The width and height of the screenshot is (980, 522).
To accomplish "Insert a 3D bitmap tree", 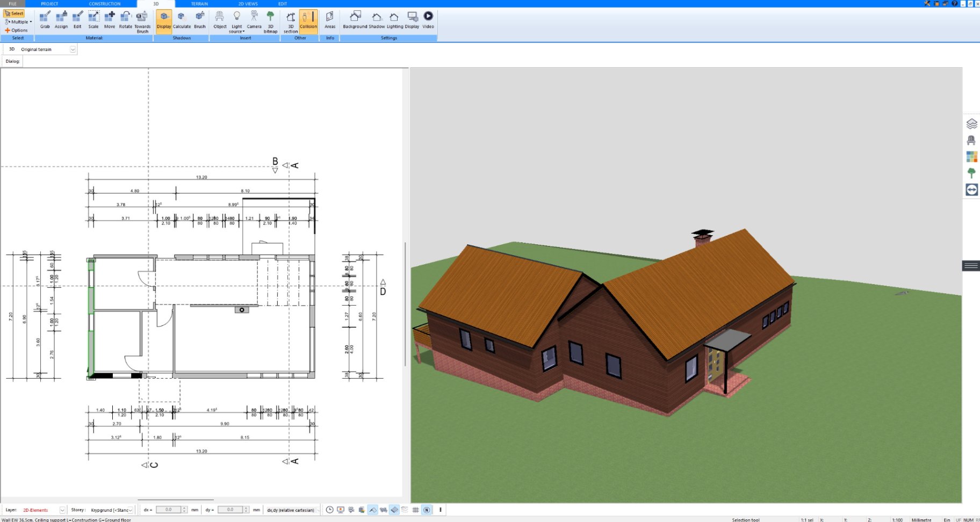I will [x=270, y=21].
